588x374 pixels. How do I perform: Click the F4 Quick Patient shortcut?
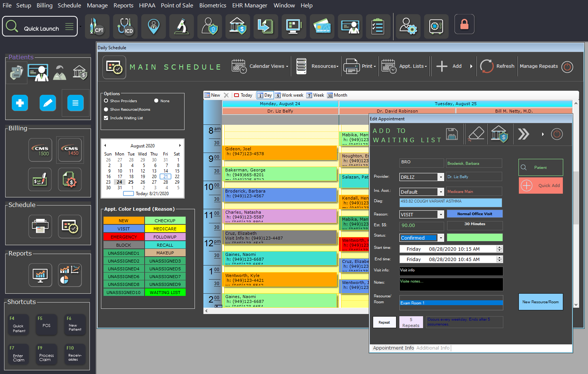(x=18, y=324)
